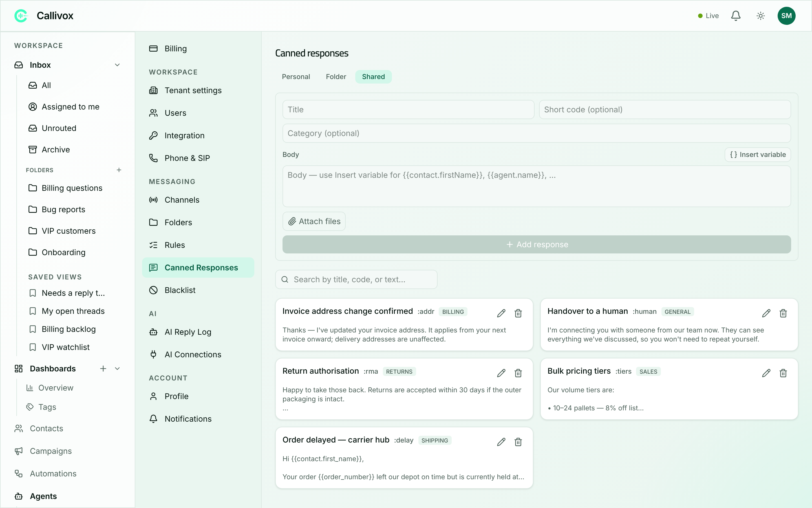This screenshot has width=812, height=508.
Task: Open the Billing questions folder
Action: point(74,188)
